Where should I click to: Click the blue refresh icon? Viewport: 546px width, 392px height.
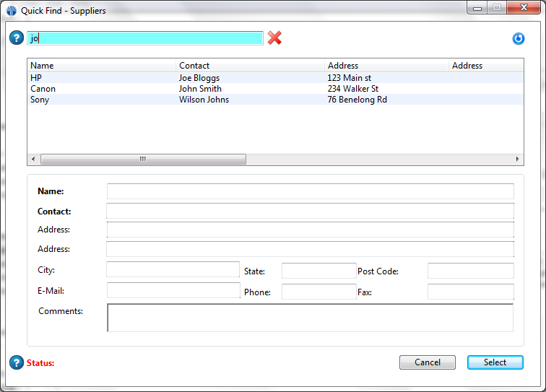[518, 38]
